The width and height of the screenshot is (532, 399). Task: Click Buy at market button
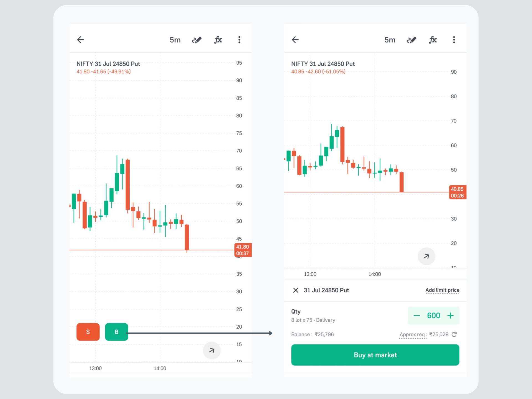[x=375, y=355]
